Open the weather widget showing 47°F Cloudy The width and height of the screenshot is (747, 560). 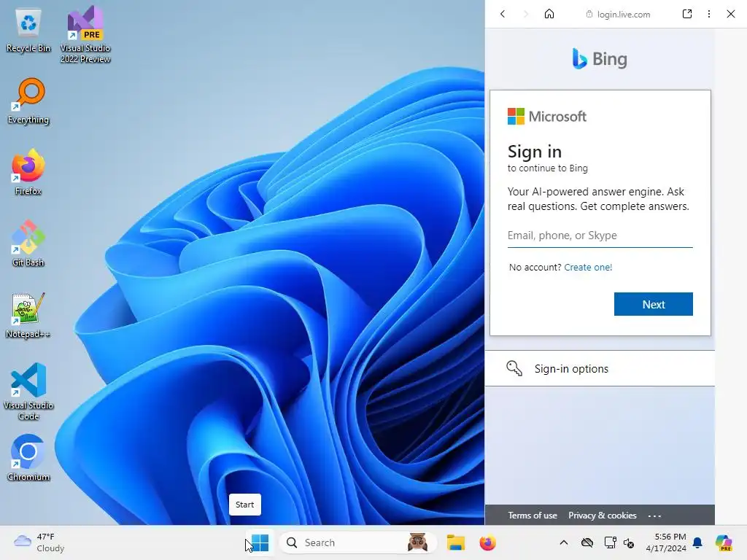point(39,542)
